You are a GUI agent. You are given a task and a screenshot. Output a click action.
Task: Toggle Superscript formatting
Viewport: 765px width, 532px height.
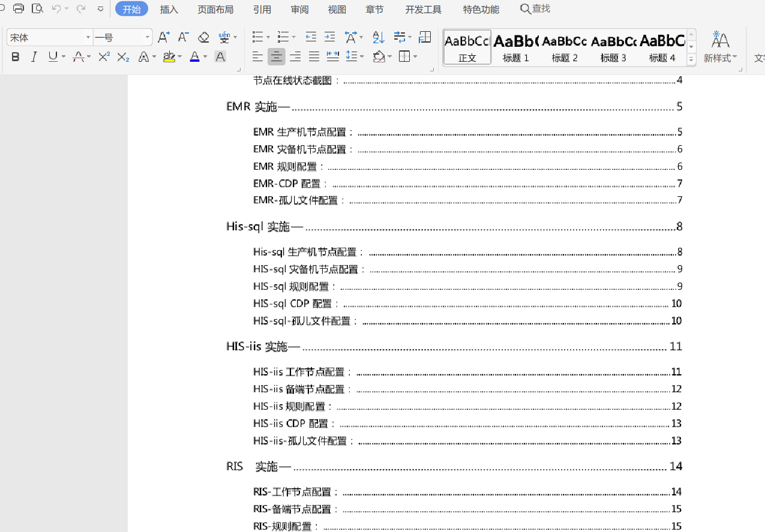coord(104,57)
